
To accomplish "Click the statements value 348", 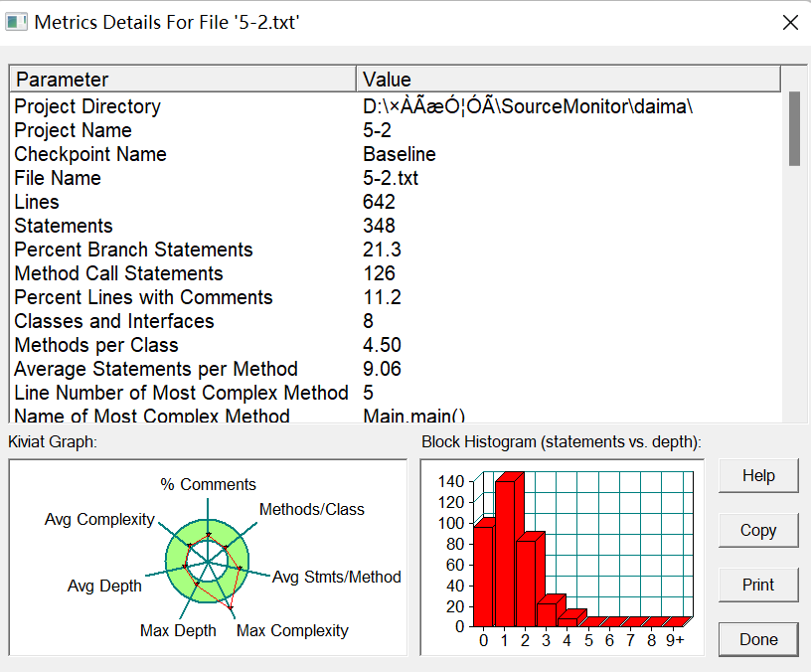I will 379,226.
